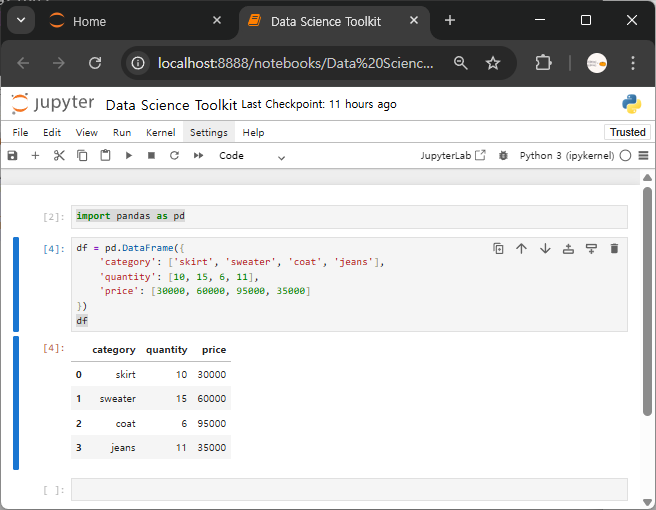The height and width of the screenshot is (510, 656).
Task: Select the Data Science Toolkit browser tab
Action: 333,21
